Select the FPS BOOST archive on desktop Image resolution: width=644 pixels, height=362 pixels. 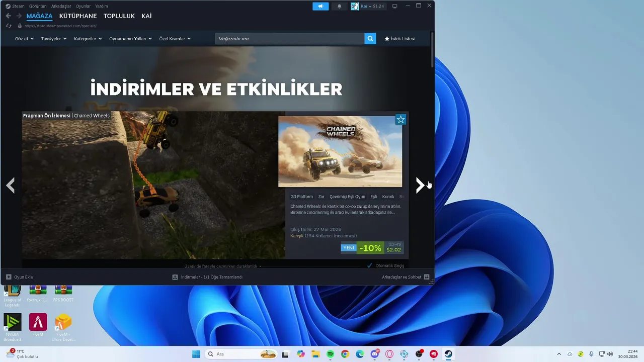(63, 294)
